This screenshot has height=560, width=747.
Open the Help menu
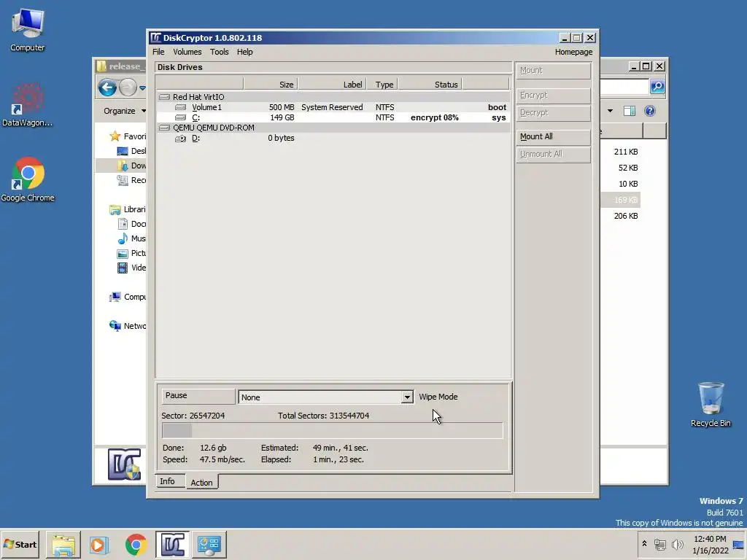(245, 52)
